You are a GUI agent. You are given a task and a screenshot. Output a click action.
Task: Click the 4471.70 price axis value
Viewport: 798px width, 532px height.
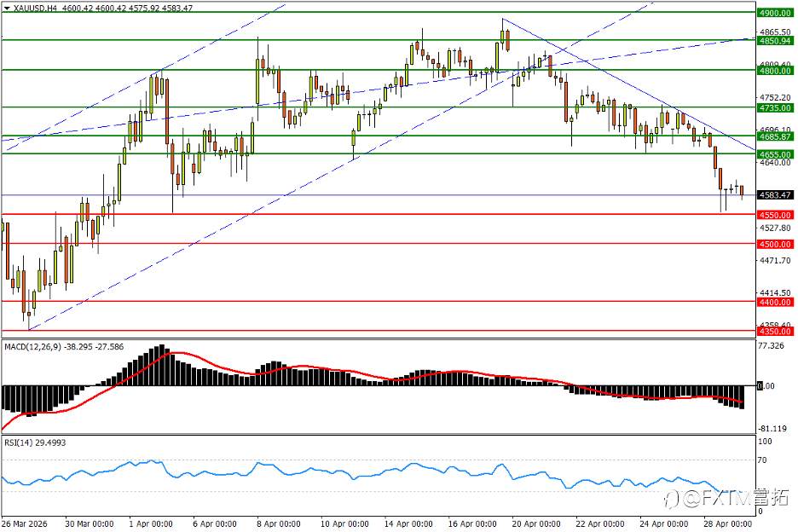tap(775, 261)
